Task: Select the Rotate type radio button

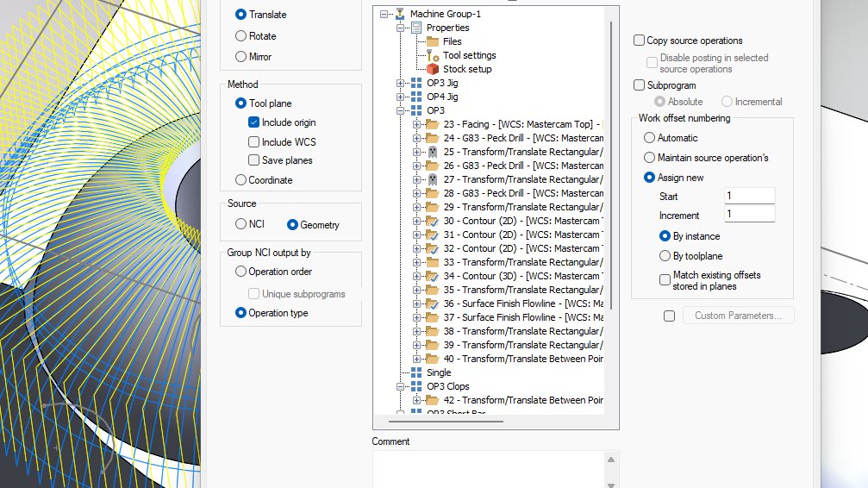Action: [x=240, y=36]
